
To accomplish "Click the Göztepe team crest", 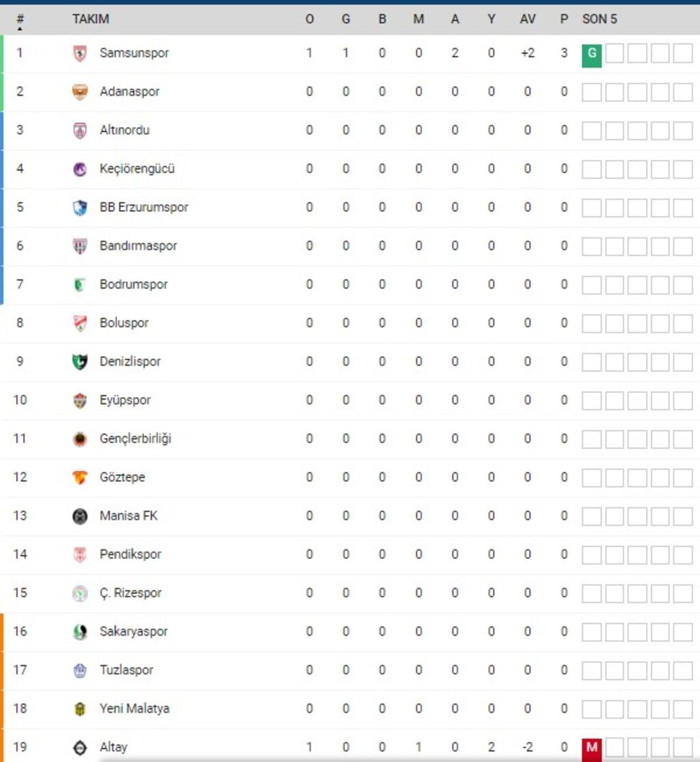I will click(80, 478).
